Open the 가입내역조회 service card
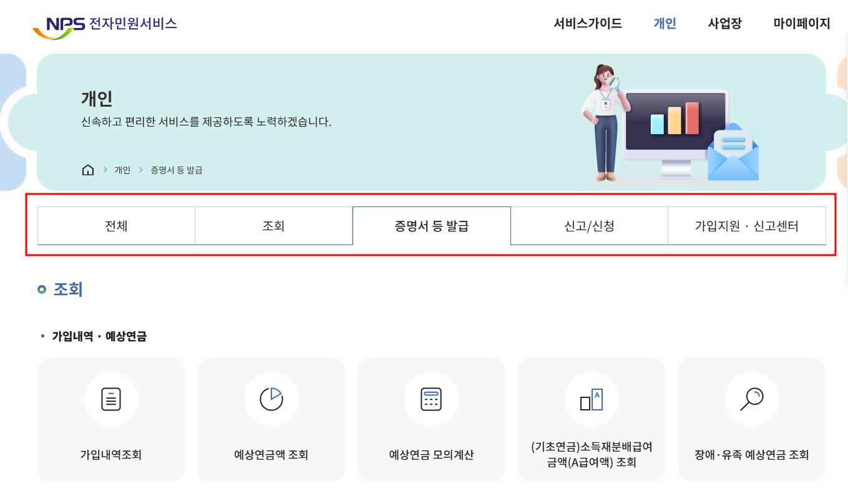 point(110,419)
